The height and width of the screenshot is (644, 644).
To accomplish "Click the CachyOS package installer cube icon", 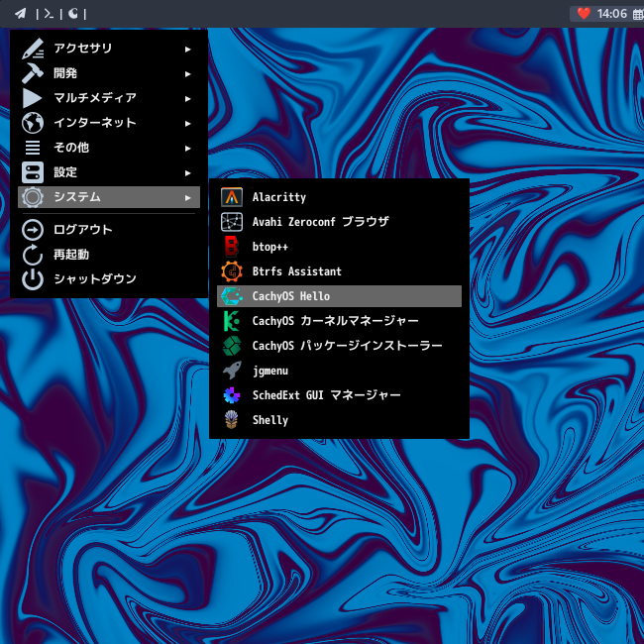I will pyautogui.click(x=232, y=346).
